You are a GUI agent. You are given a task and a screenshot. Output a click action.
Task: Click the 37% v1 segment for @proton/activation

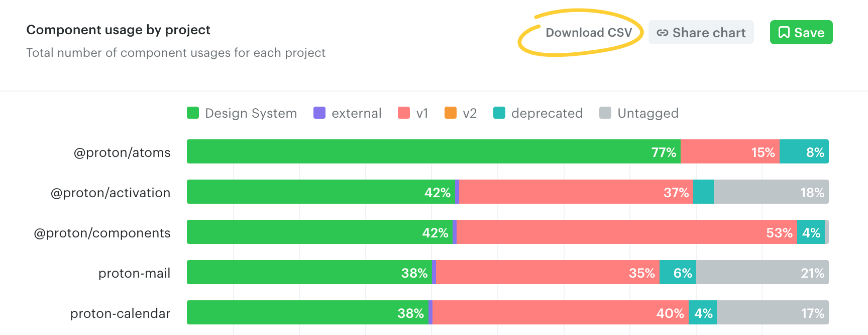tap(576, 192)
